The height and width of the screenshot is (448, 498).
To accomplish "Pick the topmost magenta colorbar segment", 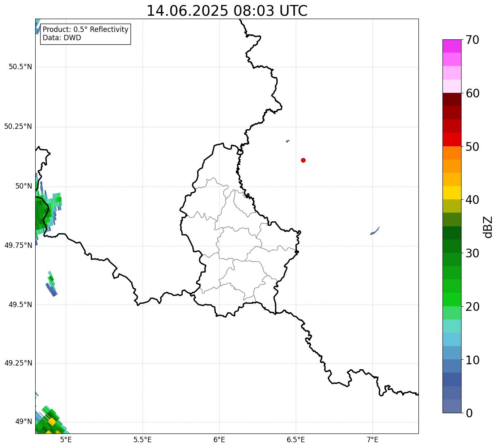I will (x=452, y=46).
